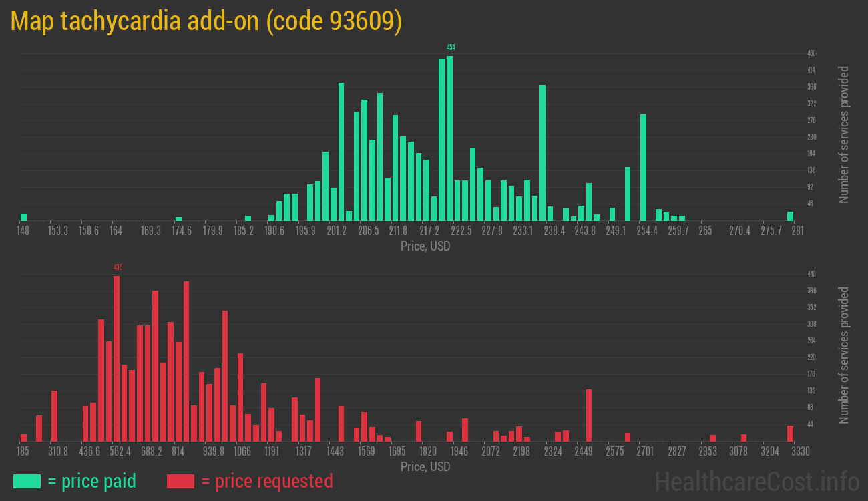Select the tall green bar near 254.4
Screen dimensions: 868x501
643,167
